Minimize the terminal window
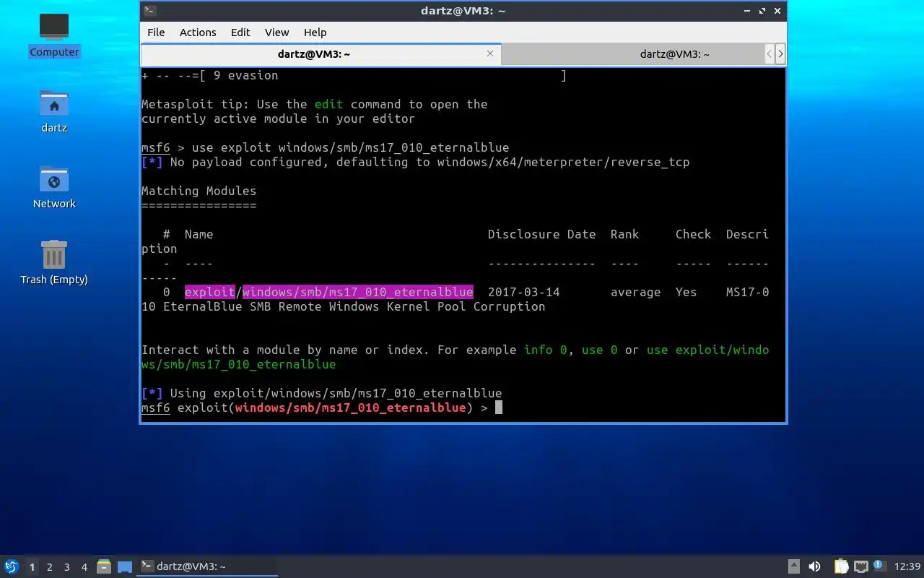Viewport: 924px width, 578px height. 748,11
